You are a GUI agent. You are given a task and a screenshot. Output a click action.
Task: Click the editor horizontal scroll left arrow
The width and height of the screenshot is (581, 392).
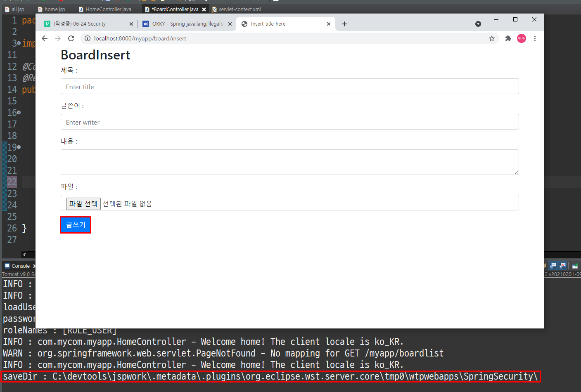24,255
